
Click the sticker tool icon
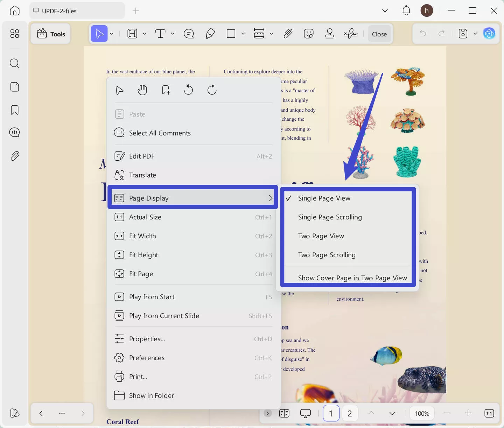(308, 34)
